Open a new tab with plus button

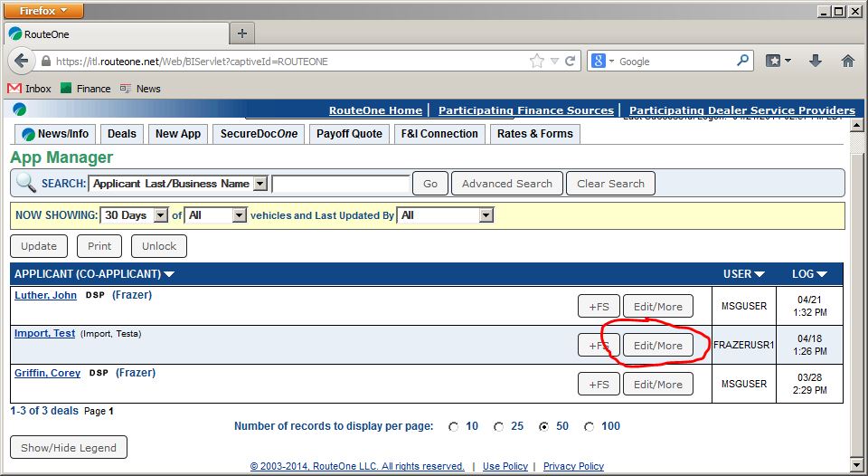242,33
